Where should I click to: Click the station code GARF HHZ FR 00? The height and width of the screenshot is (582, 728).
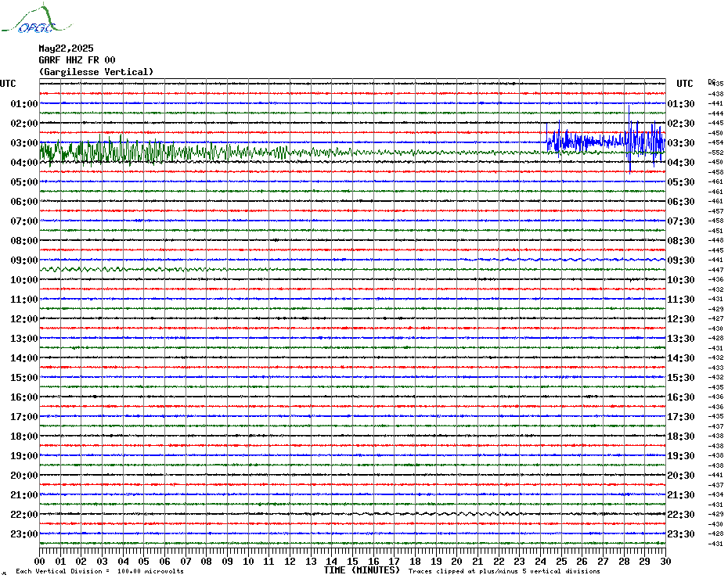click(x=77, y=60)
